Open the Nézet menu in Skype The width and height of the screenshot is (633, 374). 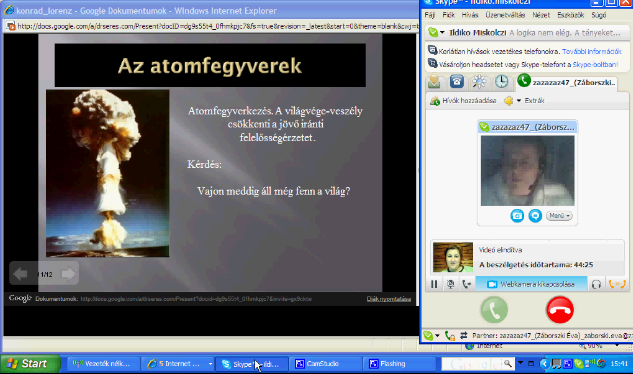pos(541,15)
